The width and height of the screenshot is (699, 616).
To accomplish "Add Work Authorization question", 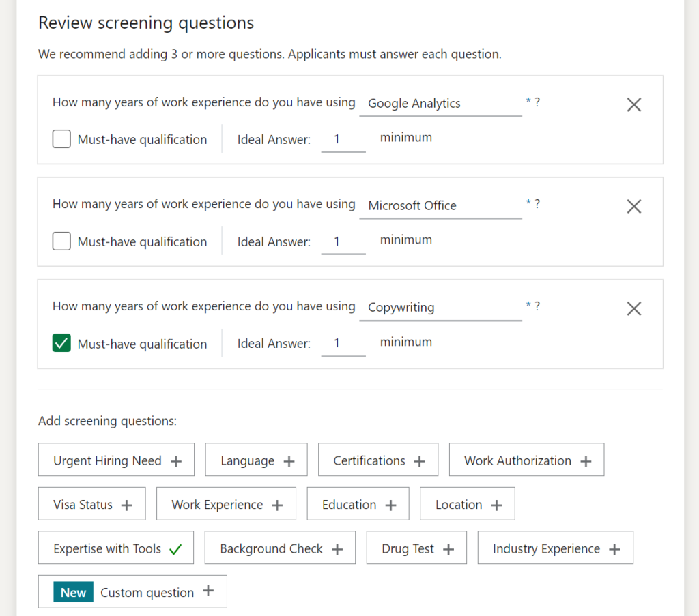I will (526, 460).
